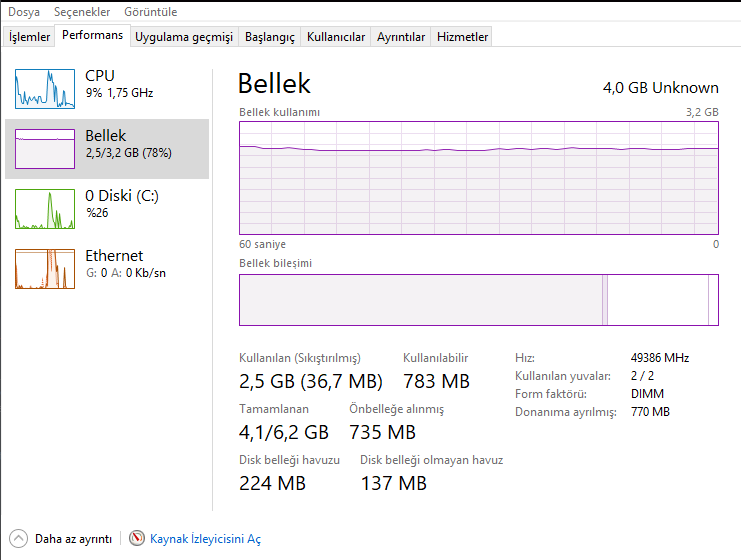Select the CPU usage graph thumbnail

(x=45, y=88)
